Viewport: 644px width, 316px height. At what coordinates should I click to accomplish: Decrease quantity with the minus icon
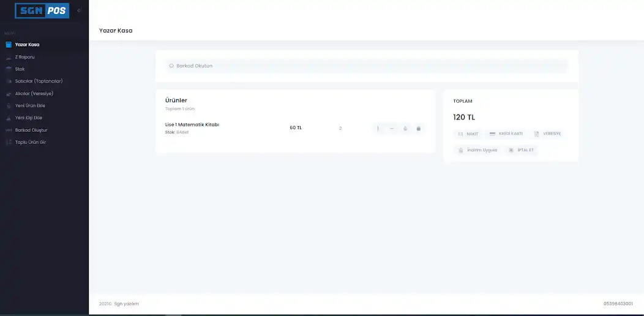point(392,129)
